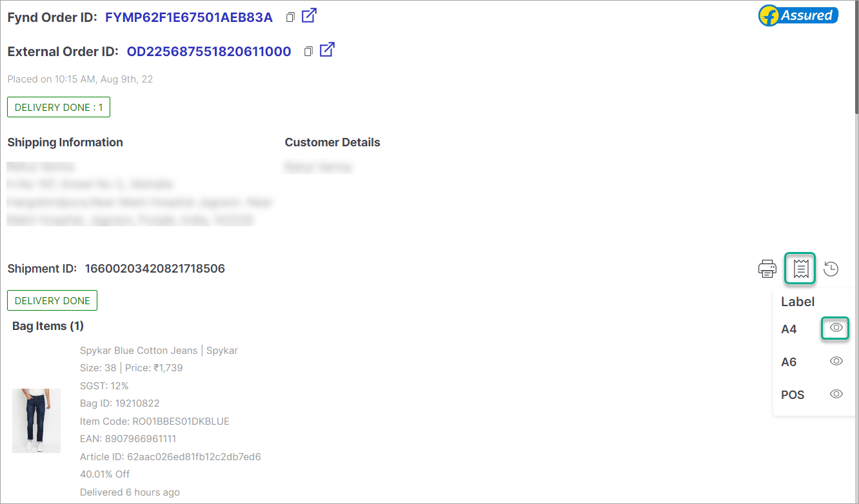Open the label receipt icon menu
This screenshot has height=504, width=859.
coord(800,268)
